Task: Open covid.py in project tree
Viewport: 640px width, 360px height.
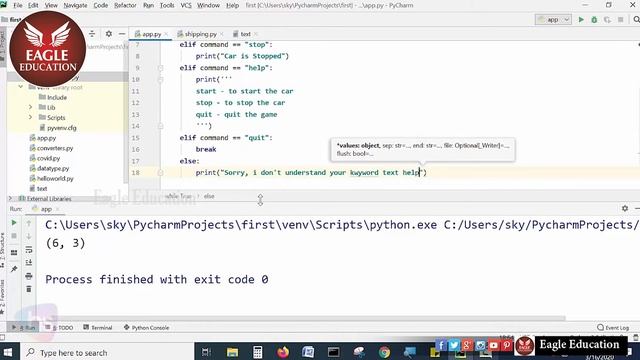Action: click(45, 158)
